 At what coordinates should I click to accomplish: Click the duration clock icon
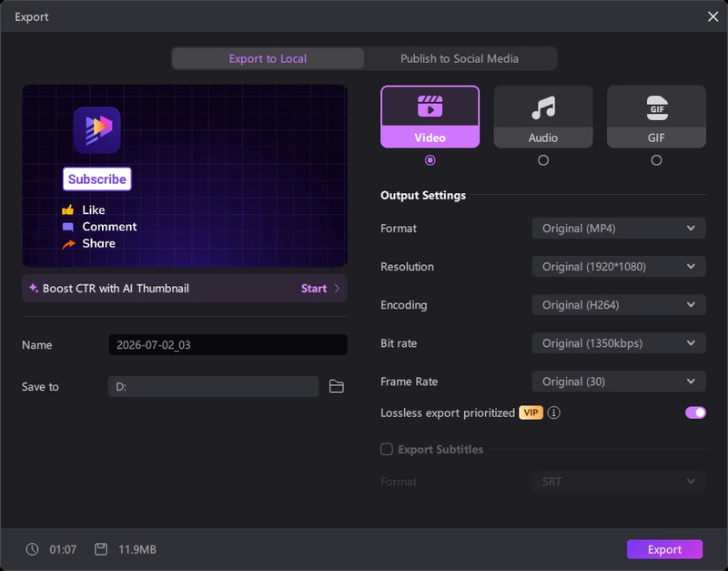[32, 549]
